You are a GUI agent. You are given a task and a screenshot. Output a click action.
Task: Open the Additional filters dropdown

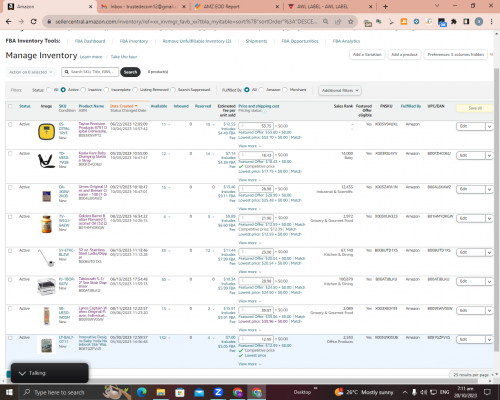[x=340, y=90]
